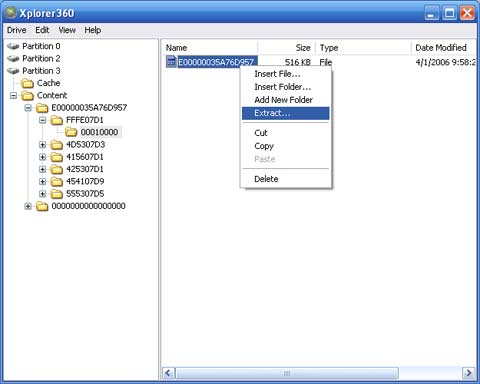The height and width of the screenshot is (384, 480).
Task: Click the horizontal scrollbar right arrow
Action: pos(469,373)
